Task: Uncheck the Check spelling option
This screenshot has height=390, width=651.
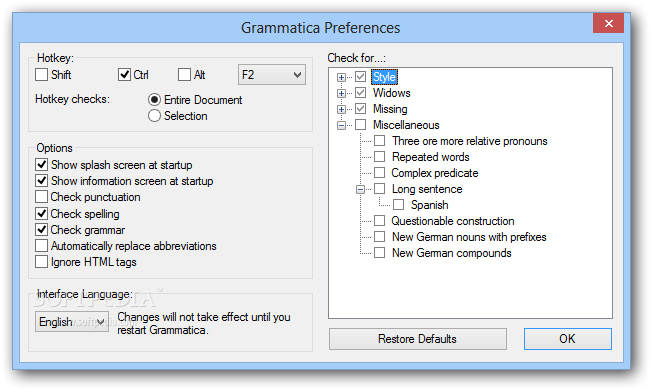Action: 42,213
